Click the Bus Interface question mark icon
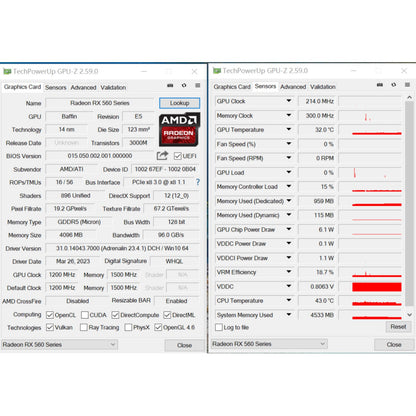Screen dimensions: 416x416 198,182
